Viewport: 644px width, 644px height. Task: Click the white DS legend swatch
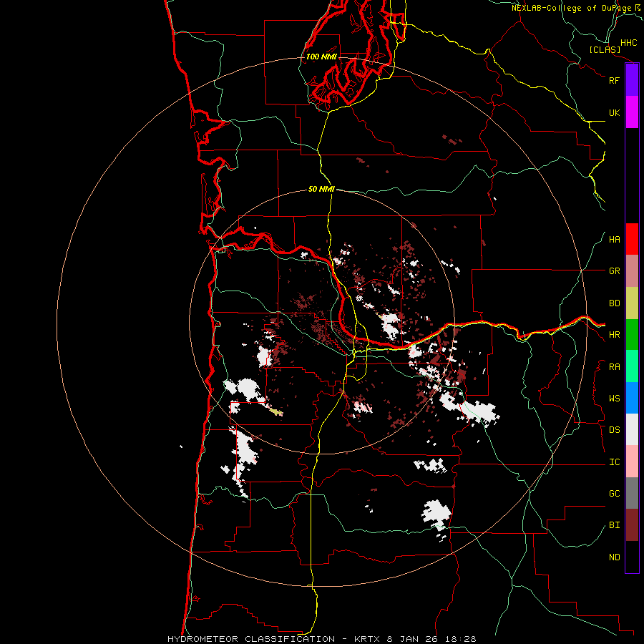coord(632,429)
